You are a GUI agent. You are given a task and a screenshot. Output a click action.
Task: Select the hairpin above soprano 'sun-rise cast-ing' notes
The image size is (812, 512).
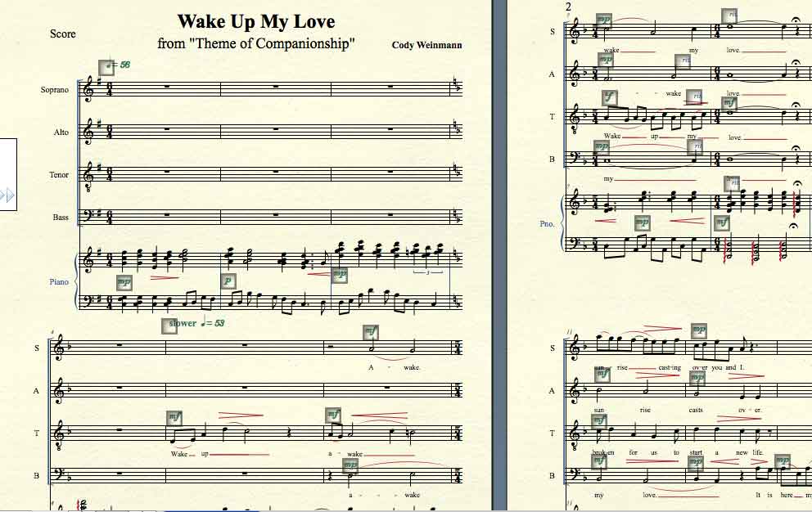(662, 328)
